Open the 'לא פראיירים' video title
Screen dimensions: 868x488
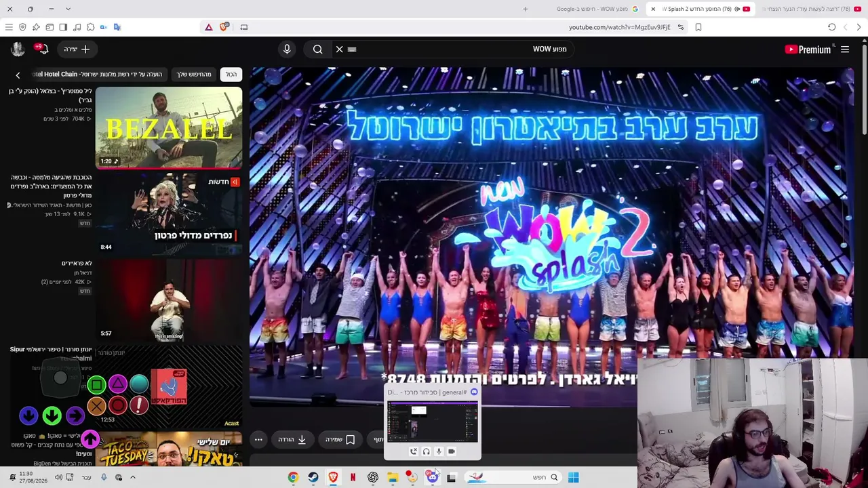pyautogui.click(x=77, y=263)
